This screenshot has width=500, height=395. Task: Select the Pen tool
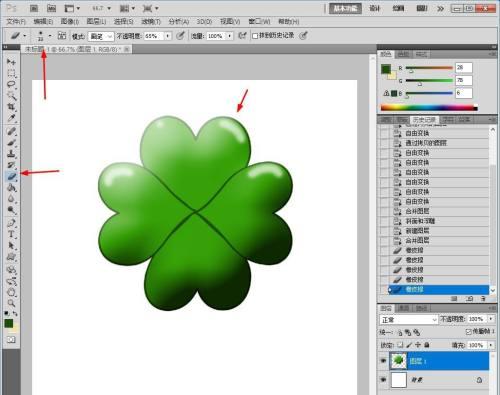[x=11, y=223]
